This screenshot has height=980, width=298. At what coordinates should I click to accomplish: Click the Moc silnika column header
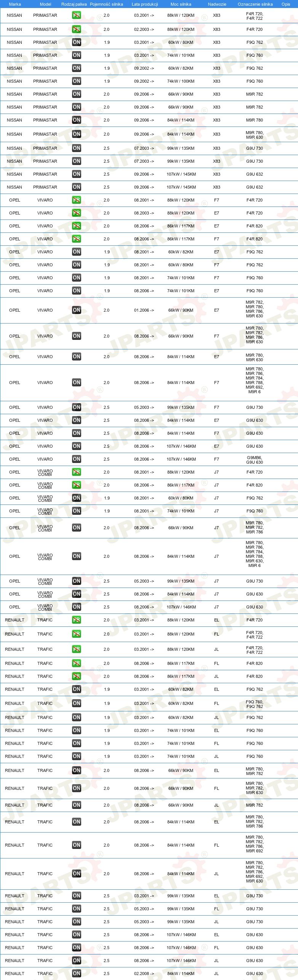(181, 4)
